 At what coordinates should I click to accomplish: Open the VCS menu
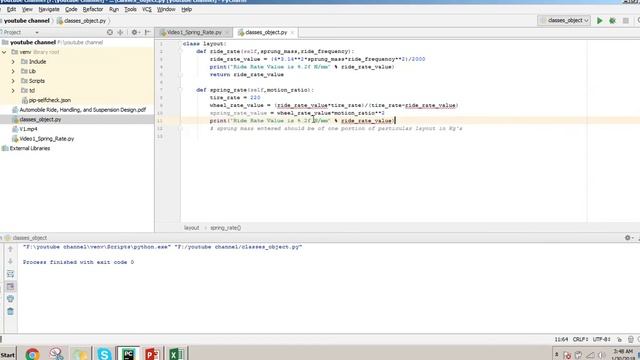(x=147, y=9)
